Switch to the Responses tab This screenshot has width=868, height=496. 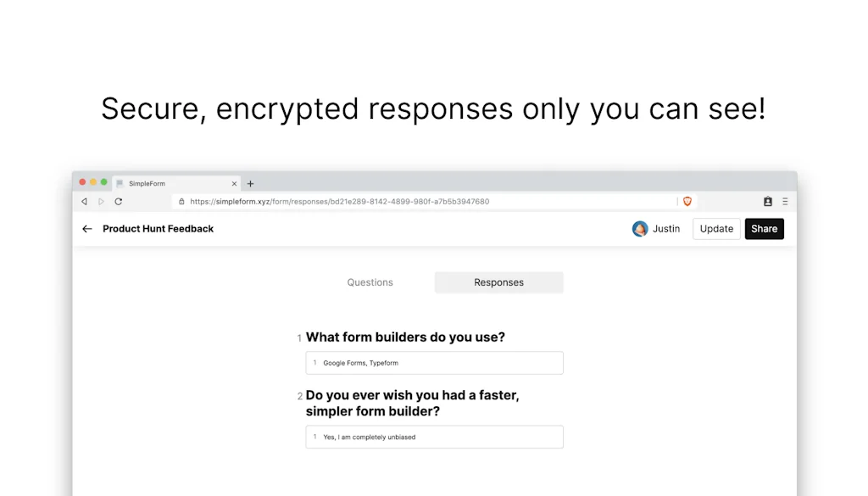498,281
